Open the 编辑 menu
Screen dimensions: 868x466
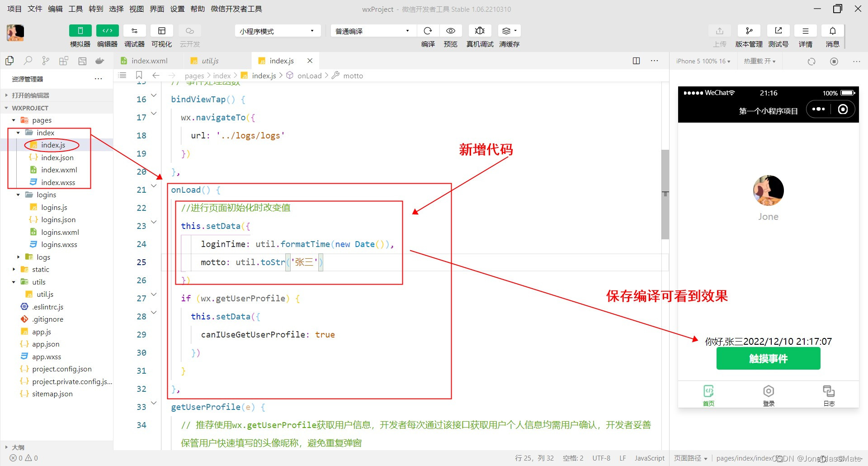[55, 9]
